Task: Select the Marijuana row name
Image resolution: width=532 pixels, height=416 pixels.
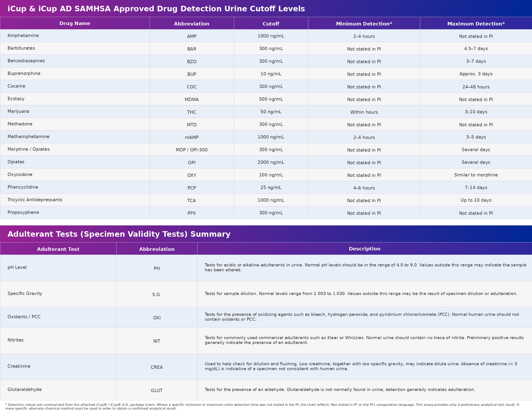Action: click(x=18, y=111)
